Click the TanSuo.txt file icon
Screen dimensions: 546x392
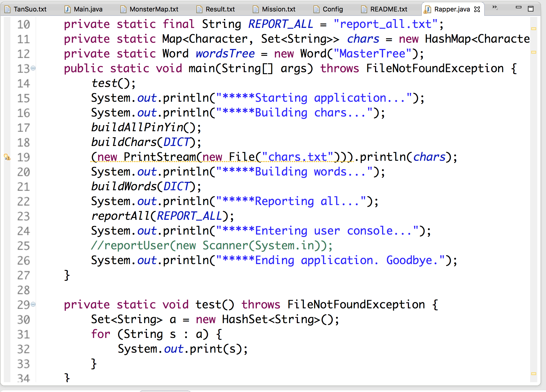tap(8, 10)
